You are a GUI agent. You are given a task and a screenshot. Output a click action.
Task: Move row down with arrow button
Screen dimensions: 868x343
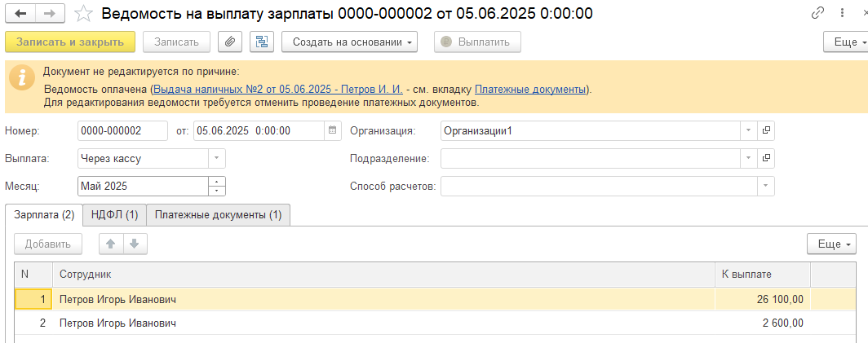tap(135, 244)
